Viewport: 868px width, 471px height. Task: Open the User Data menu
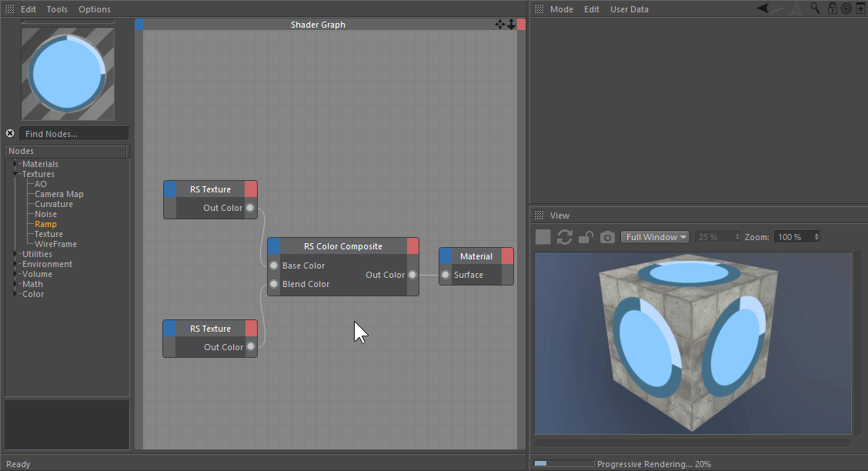pos(629,9)
